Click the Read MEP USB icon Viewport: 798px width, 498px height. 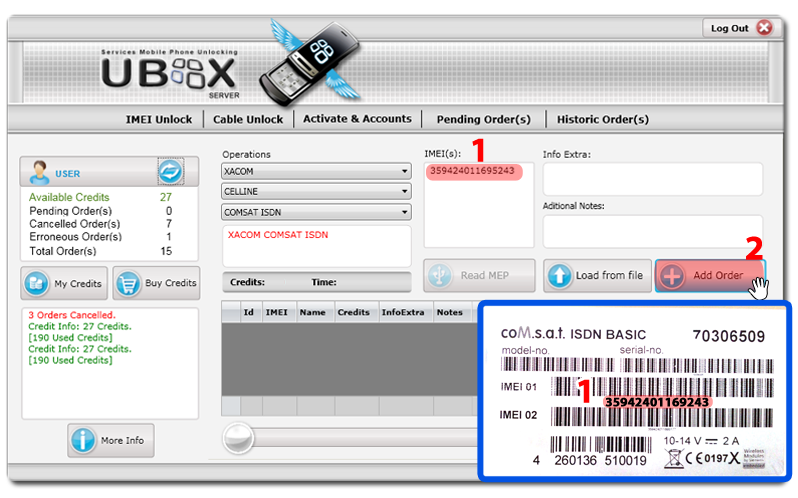coord(440,275)
